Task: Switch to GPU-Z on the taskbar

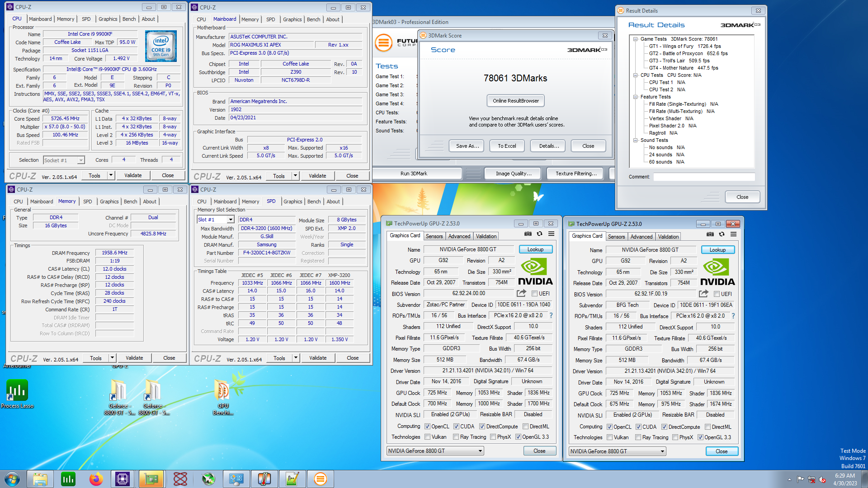Action: click(151, 479)
